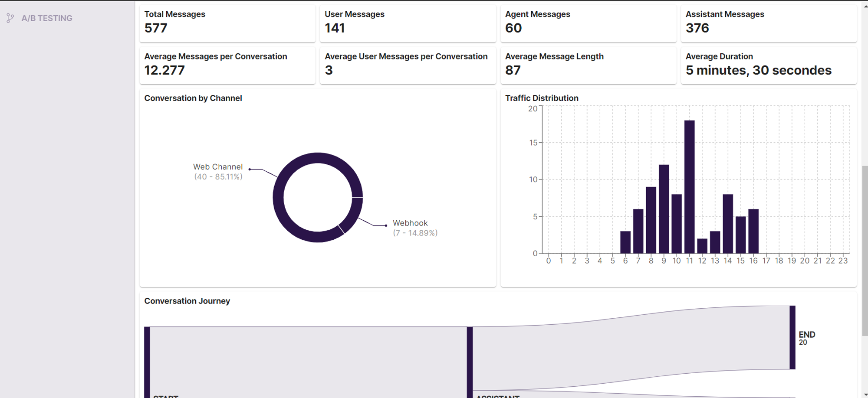Click the ASSISTANT node bar in journey
The width and height of the screenshot is (868, 398).
[470, 362]
